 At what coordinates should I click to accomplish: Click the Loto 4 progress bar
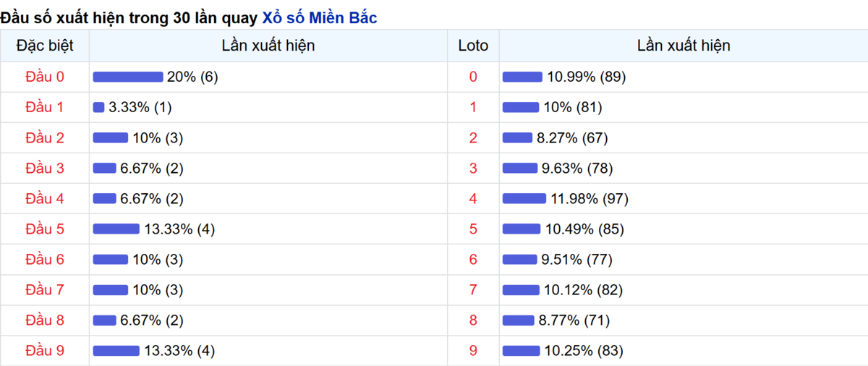pyautogui.click(x=524, y=199)
